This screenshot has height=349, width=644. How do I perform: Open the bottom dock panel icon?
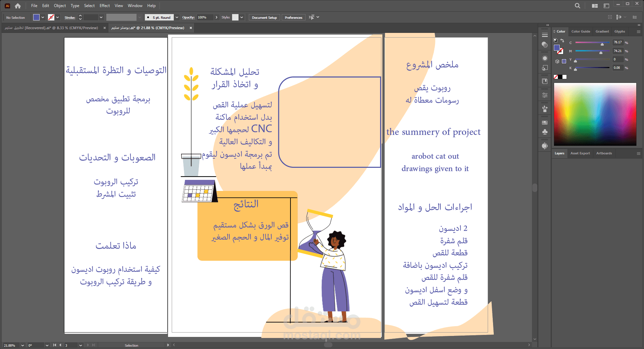pyautogui.click(x=545, y=146)
